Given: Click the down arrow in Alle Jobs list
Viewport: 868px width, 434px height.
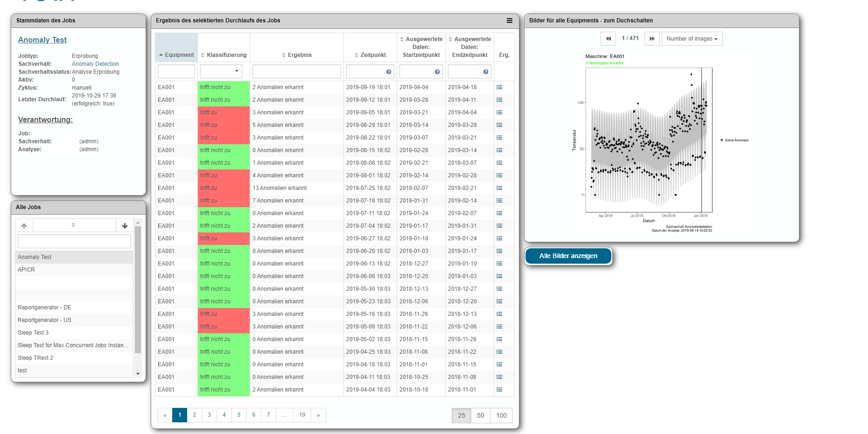Looking at the screenshot, I should pyautogui.click(x=125, y=225).
